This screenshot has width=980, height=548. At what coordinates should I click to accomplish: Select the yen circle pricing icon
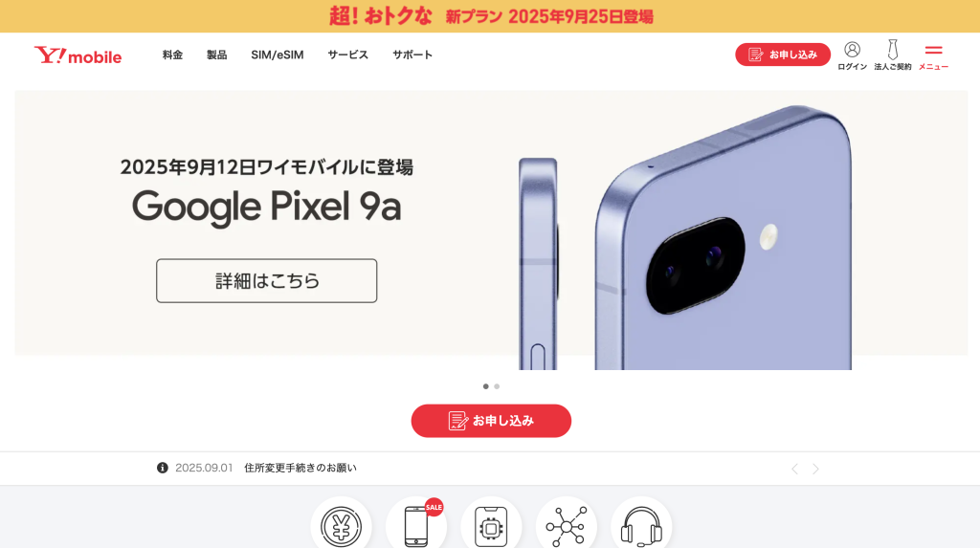342,525
